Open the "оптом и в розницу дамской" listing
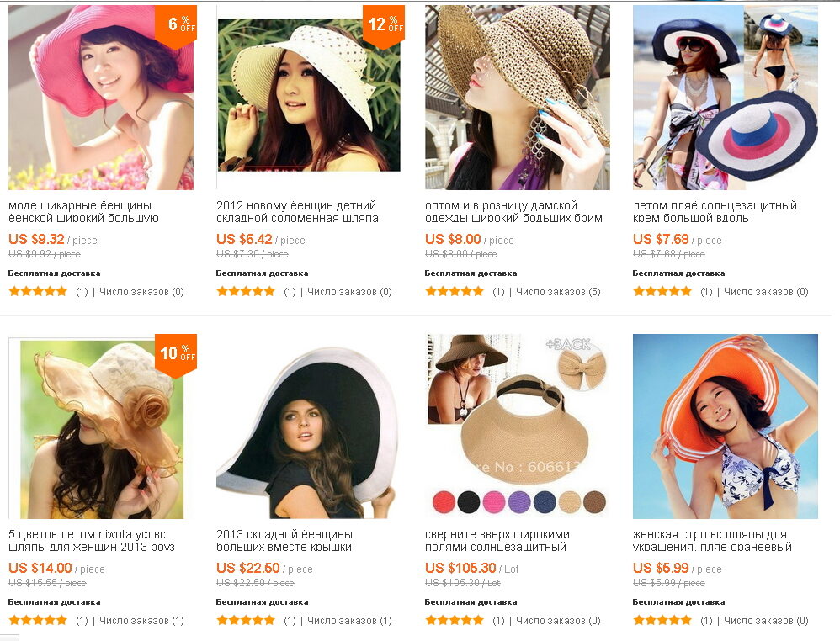Screen dimensions: 840x641 [513, 212]
